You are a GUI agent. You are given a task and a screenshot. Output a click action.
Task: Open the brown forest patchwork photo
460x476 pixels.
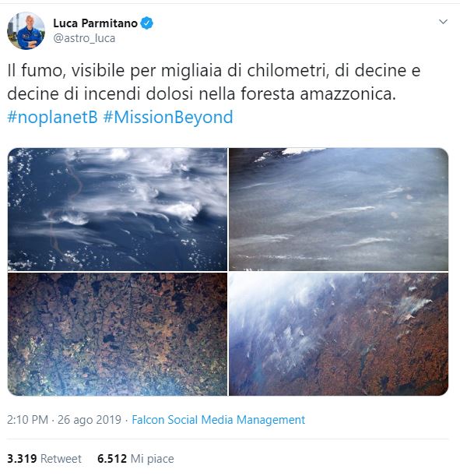pos(118,334)
